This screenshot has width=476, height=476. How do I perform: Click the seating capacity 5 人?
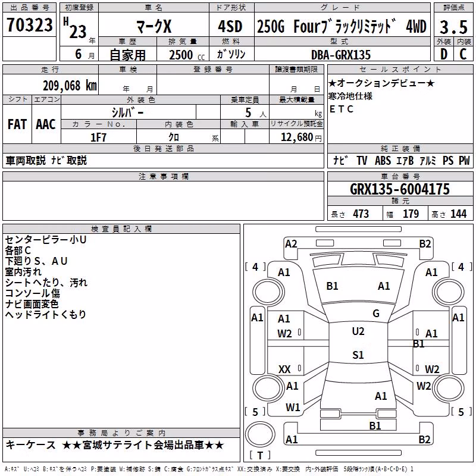tap(256, 113)
